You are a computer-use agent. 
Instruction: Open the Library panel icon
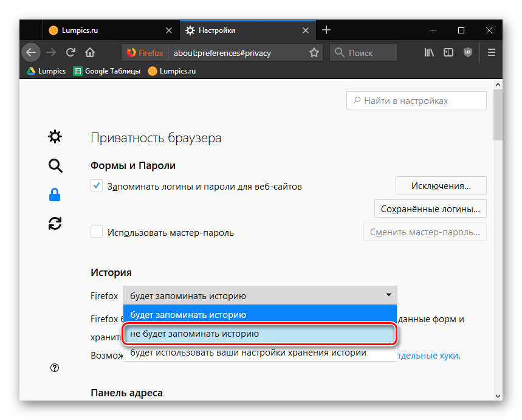[429, 52]
